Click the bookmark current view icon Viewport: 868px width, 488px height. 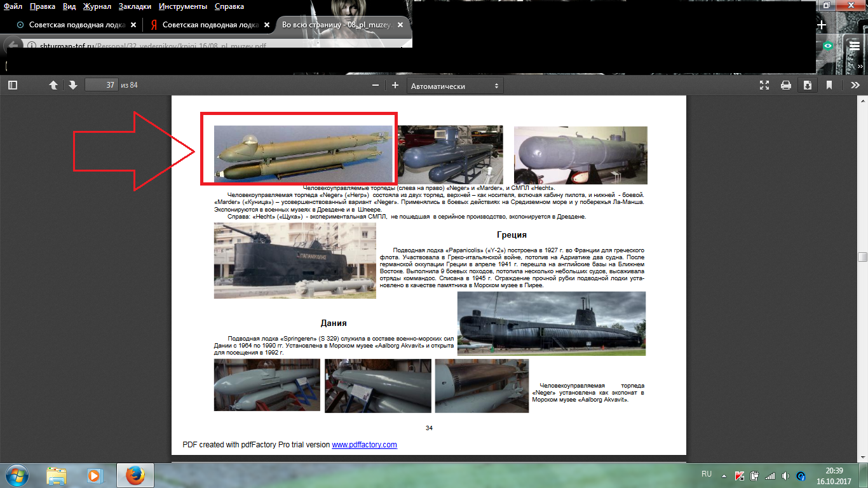829,85
